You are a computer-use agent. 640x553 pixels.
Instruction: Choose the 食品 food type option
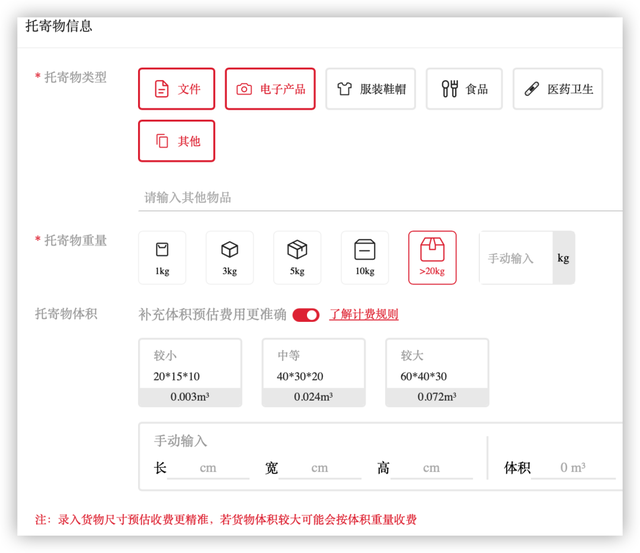(x=464, y=89)
